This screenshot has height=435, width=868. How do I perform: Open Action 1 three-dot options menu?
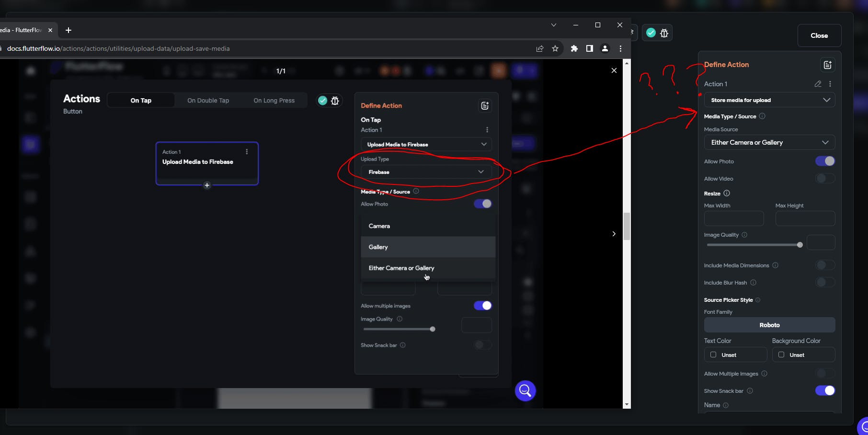click(830, 84)
